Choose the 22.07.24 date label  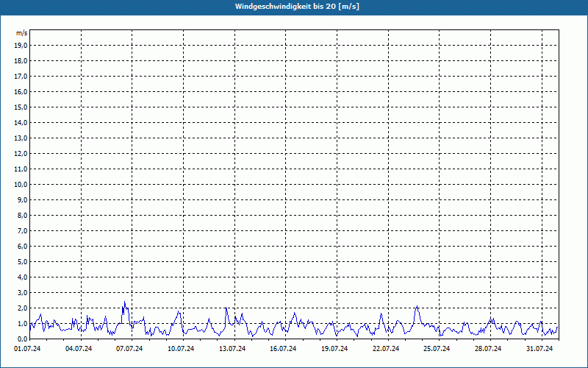(386, 349)
